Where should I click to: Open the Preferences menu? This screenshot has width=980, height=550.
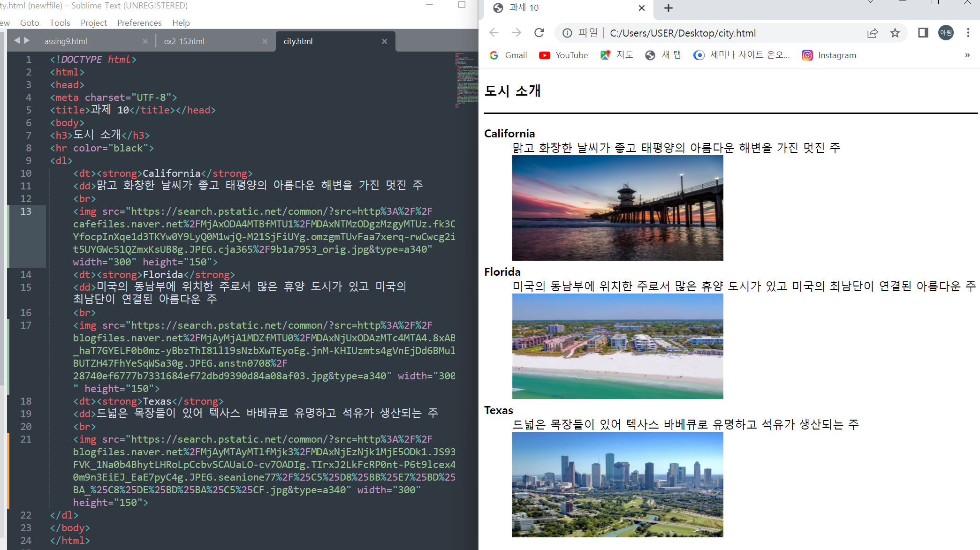point(139,23)
